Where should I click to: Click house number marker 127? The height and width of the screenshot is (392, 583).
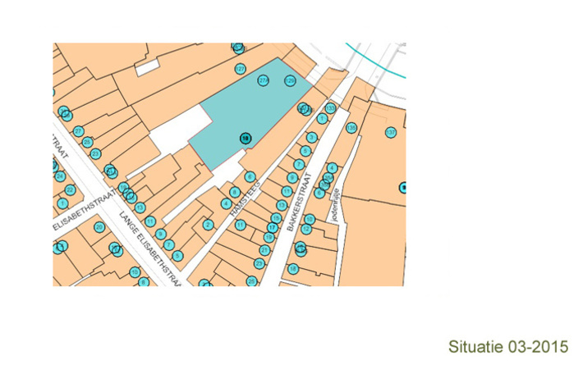(x=240, y=69)
